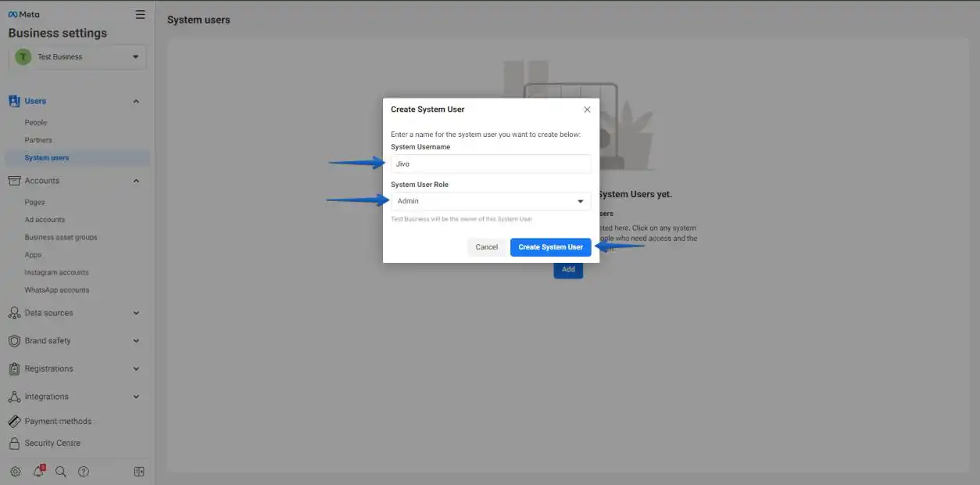Click the System Username input field
This screenshot has width=980, height=485.
(491, 164)
